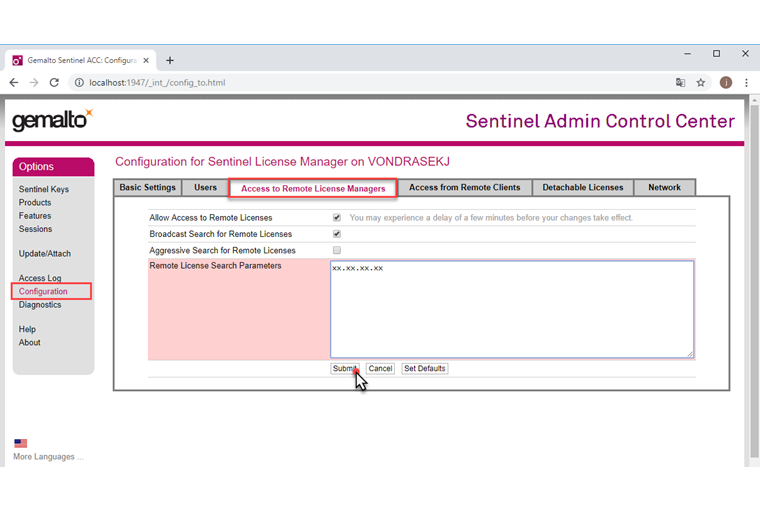760x511 pixels.
Task: Click More Languages link
Action: (x=48, y=457)
